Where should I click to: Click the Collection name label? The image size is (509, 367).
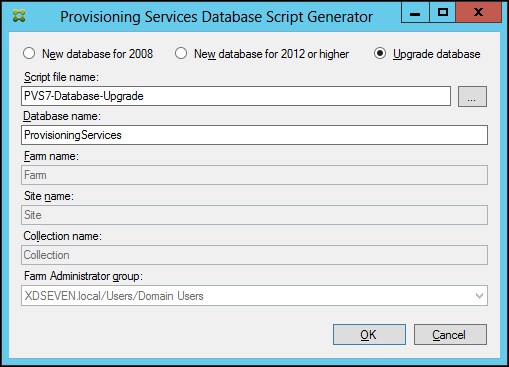point(63,236)
